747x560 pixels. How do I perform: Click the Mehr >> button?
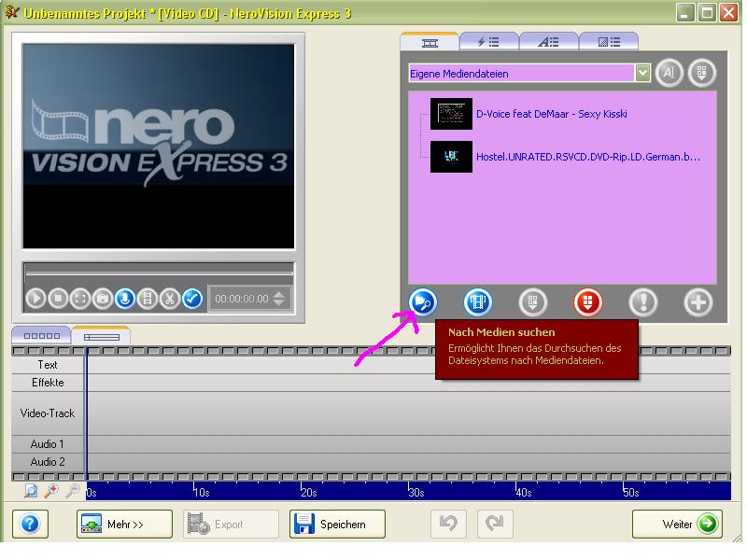tap(124, 524)
